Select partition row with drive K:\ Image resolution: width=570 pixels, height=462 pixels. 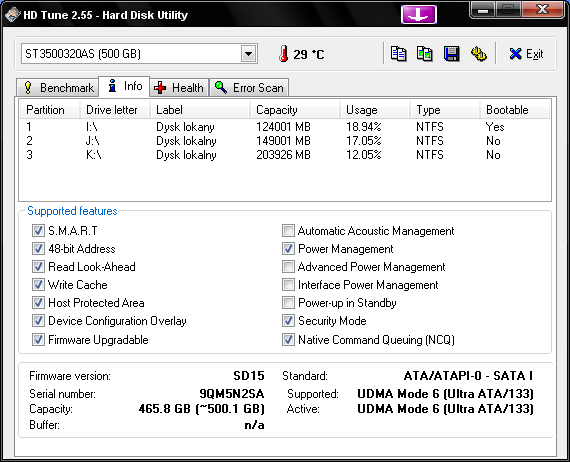tap(285, 155)
